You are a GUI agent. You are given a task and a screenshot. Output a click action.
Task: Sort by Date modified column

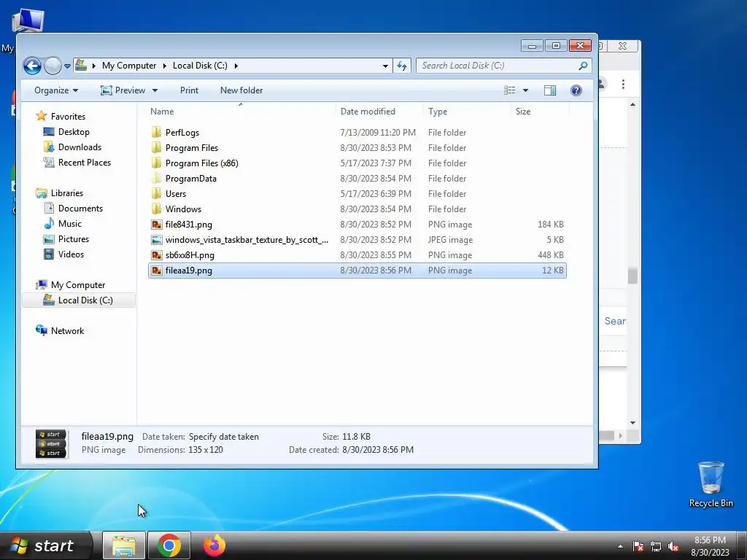[368, 112]
